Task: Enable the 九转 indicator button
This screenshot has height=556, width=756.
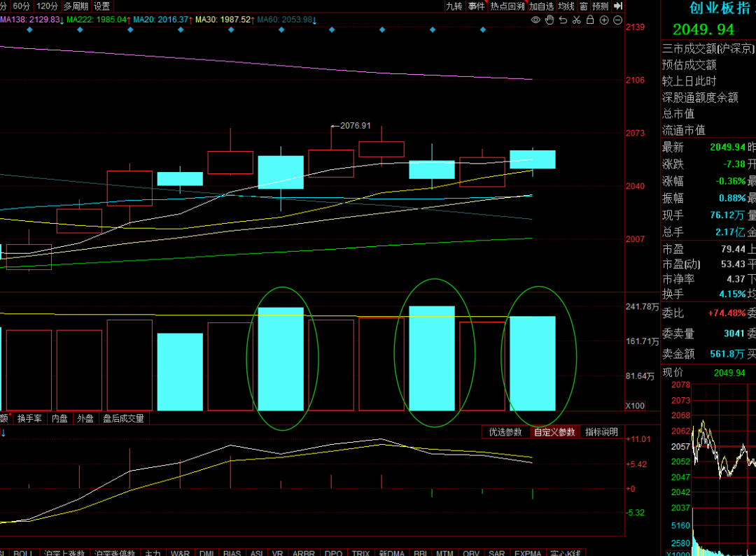Action: (454, 6)
